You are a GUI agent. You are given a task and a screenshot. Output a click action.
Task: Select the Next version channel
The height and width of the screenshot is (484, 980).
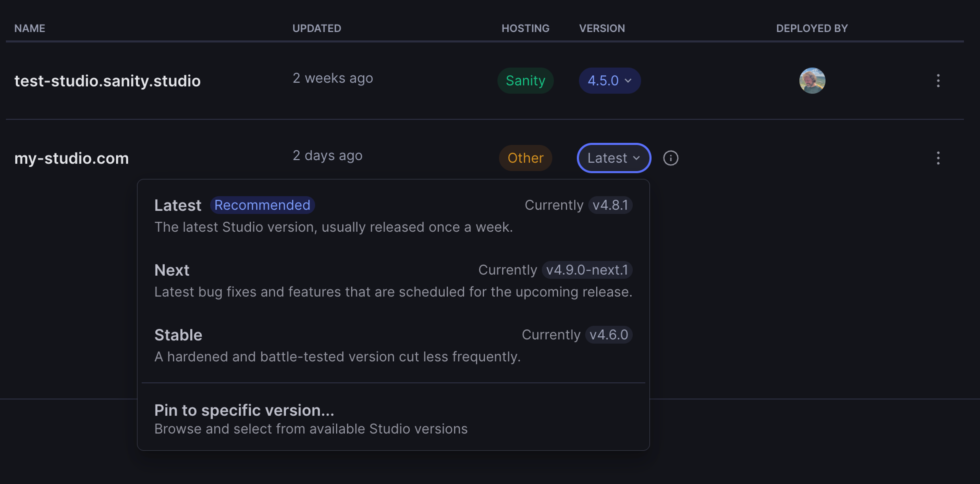point(393,281)
